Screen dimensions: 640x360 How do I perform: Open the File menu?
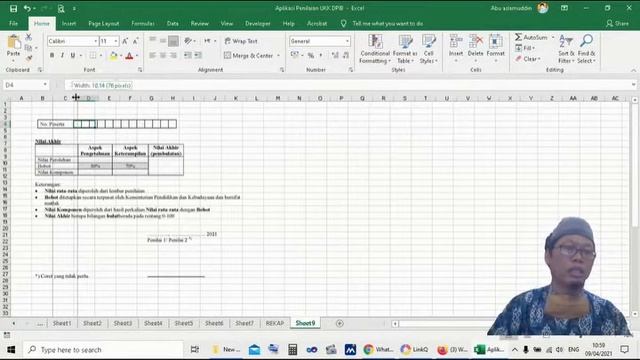tap(13, 24)
